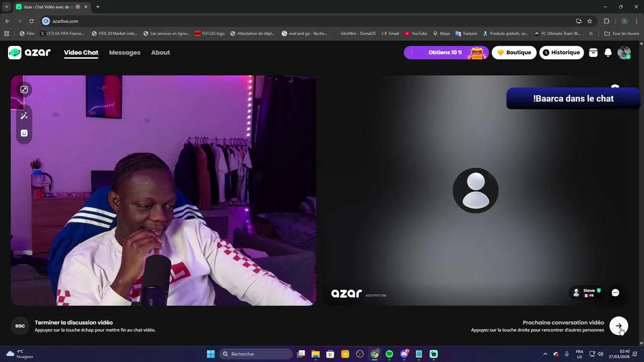Click the Azar logo in header
The height and width of the screenshot is (362, 644).
pyautogui.click(x=29, y=52)
